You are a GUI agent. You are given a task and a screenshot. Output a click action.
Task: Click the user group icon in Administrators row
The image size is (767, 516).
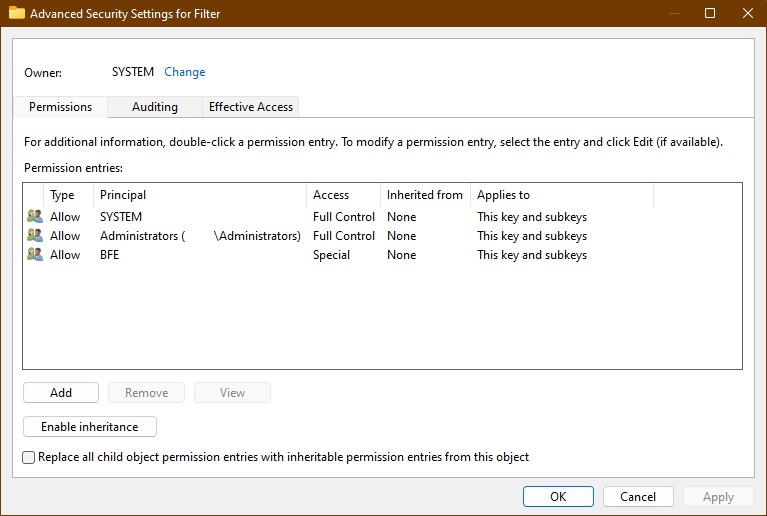click(35, 235)
